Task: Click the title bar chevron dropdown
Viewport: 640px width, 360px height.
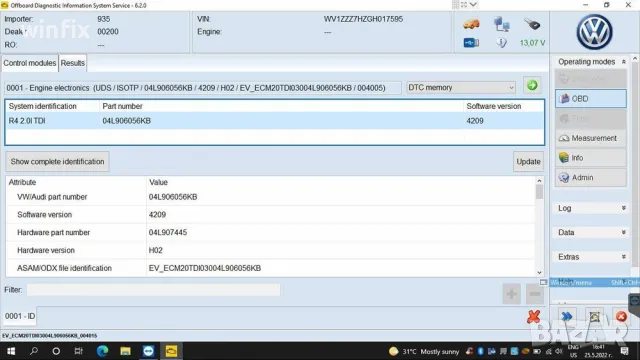Action: click(x=473, y=5)
